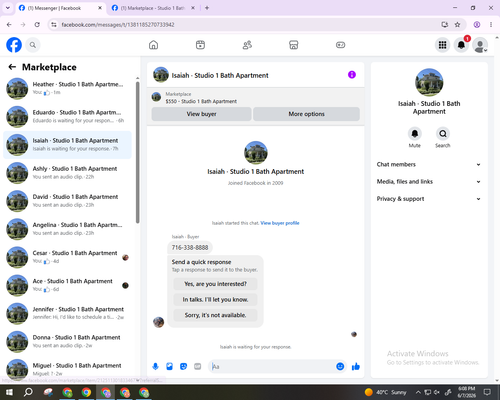Open Windows taskbar search
This screenshot has height=400, width=500.
coord(28,392)
